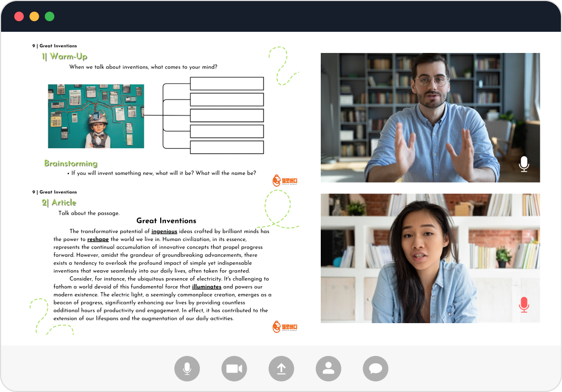Click the red close window button
Image resolution: width=562 pixels, height=392 pixels.
pos(19,16)
